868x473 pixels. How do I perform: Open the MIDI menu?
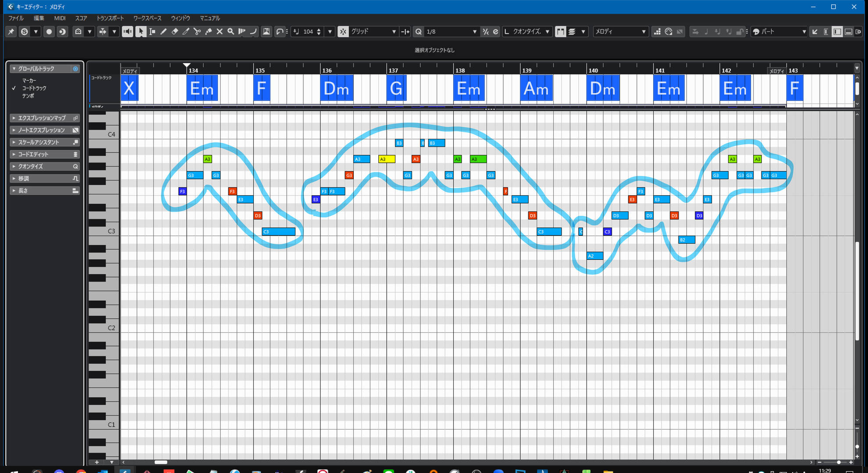(60, 18)
